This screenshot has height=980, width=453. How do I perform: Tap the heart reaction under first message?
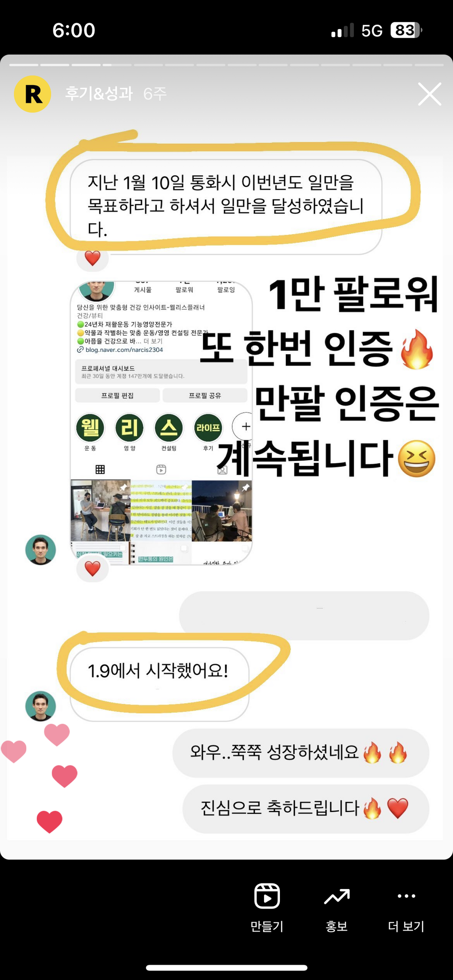point(92,258)
